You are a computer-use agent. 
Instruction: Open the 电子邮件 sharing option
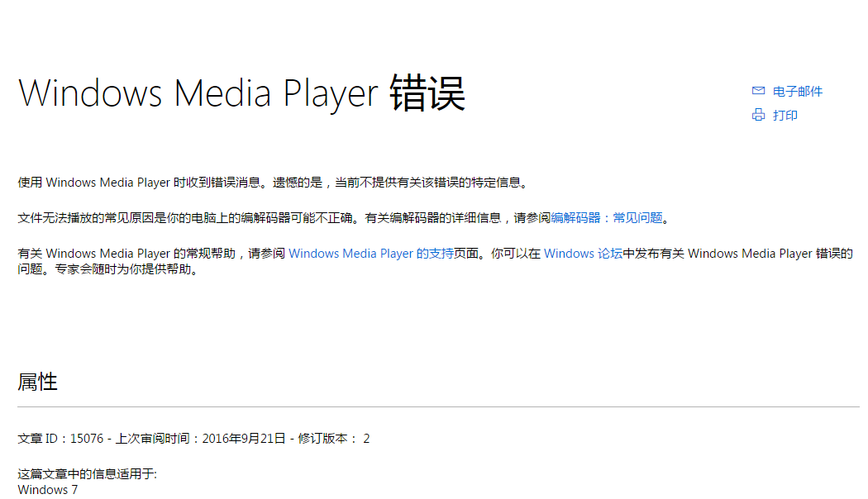[796, 91]
